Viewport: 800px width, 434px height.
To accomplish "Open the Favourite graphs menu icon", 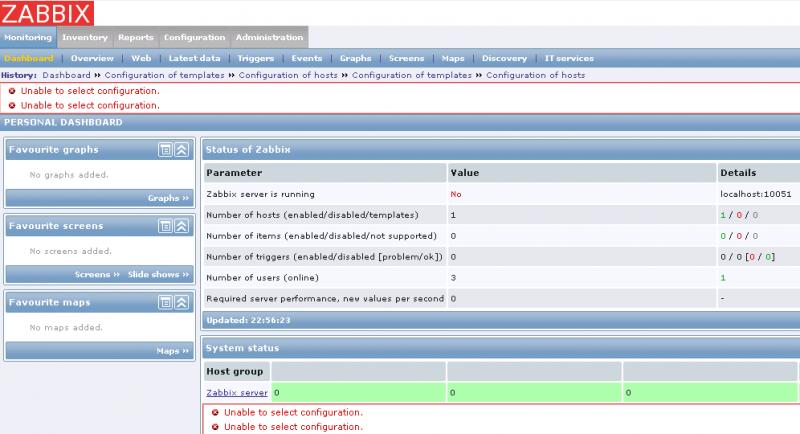I will (x=165, y=150).
